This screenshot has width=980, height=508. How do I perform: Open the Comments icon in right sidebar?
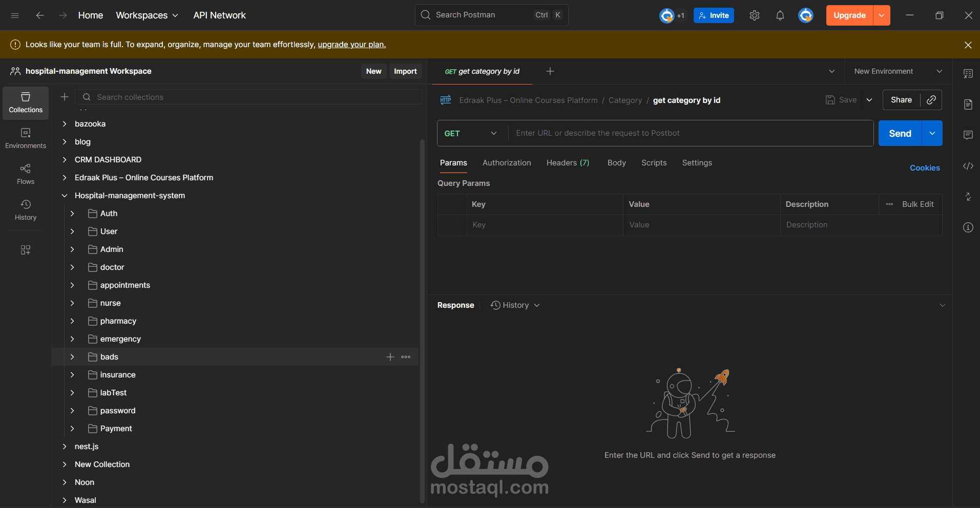(968, 135)
